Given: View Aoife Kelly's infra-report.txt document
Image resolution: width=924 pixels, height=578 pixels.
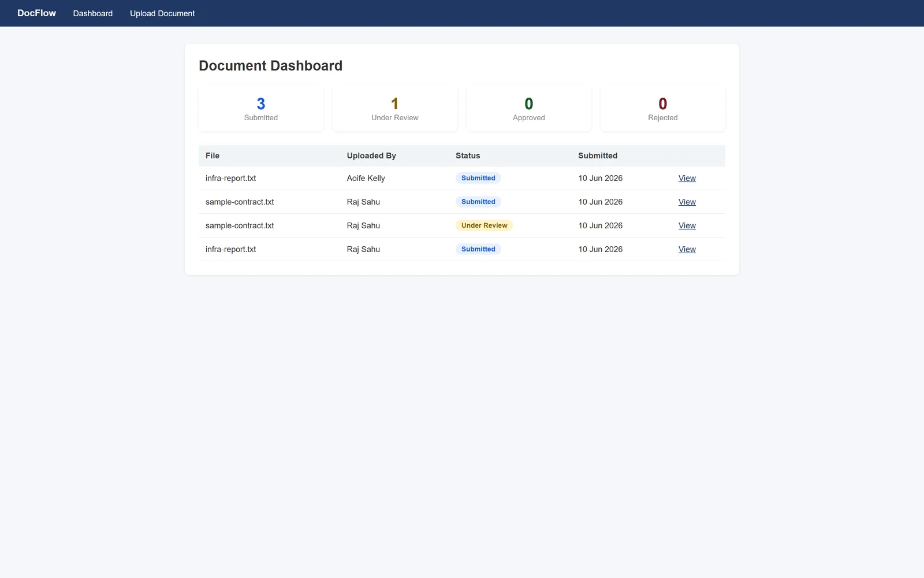Looking at the screenshot, I should point(687,178).
